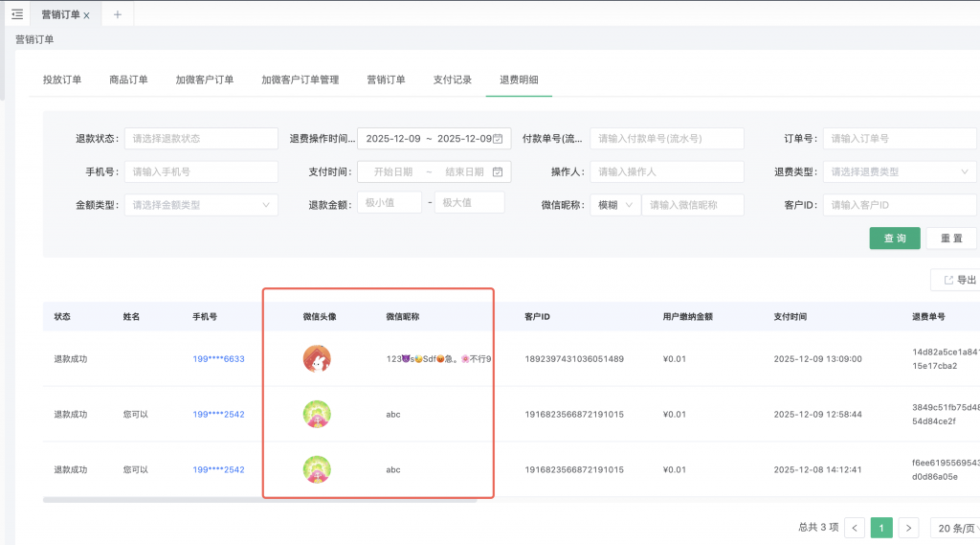Click the sidebar collapse menu icon

click(16, 14)
